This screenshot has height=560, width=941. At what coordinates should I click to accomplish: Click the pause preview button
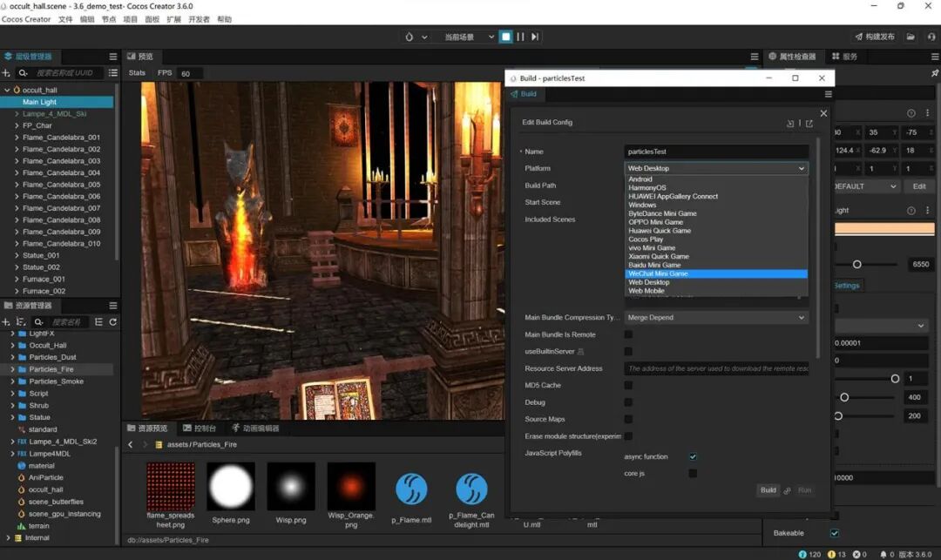(x=520, y=37)
